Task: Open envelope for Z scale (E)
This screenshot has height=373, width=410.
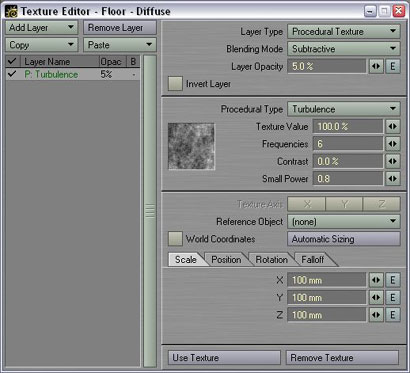Action: click(393, 315)
